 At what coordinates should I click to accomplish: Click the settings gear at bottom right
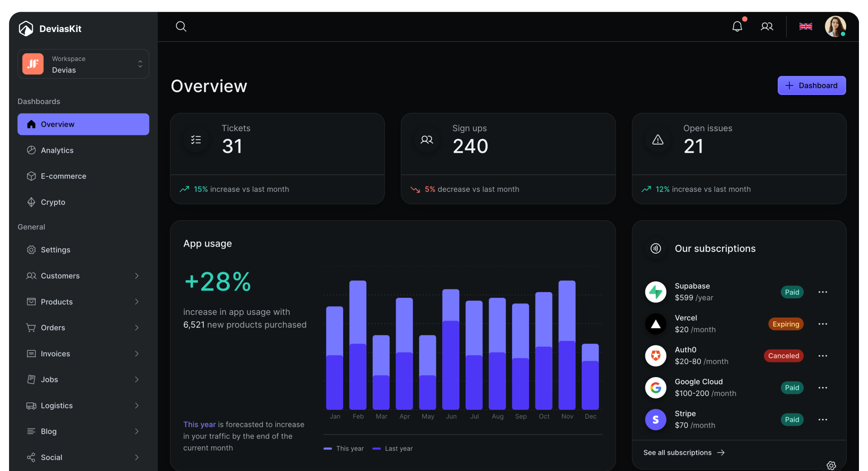point(831,465)
